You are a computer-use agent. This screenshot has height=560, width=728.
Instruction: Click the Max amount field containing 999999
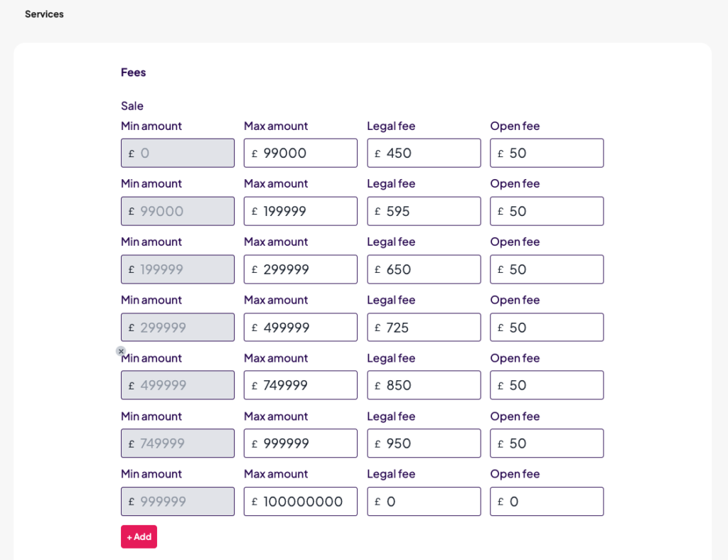coord(300,443)
